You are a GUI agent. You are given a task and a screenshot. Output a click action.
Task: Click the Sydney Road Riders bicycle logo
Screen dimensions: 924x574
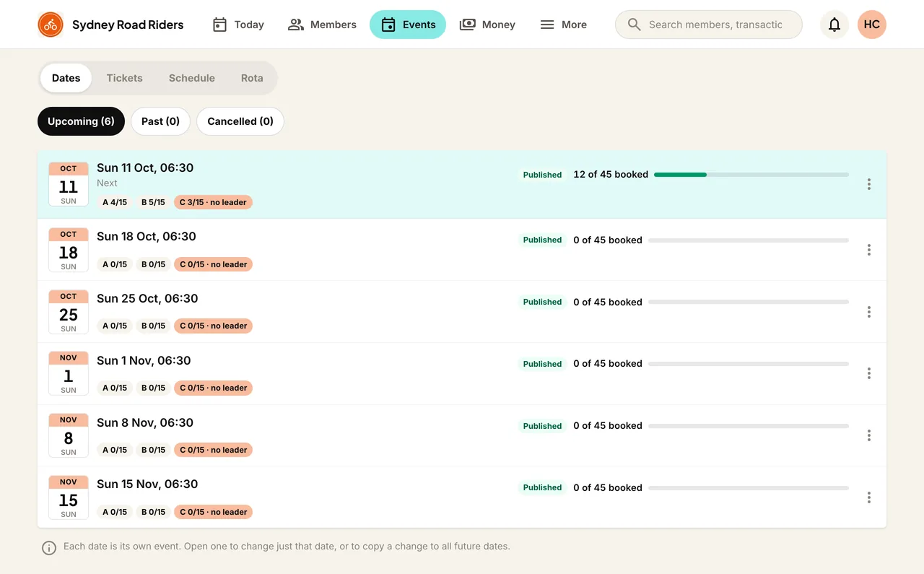click(50, 25)
